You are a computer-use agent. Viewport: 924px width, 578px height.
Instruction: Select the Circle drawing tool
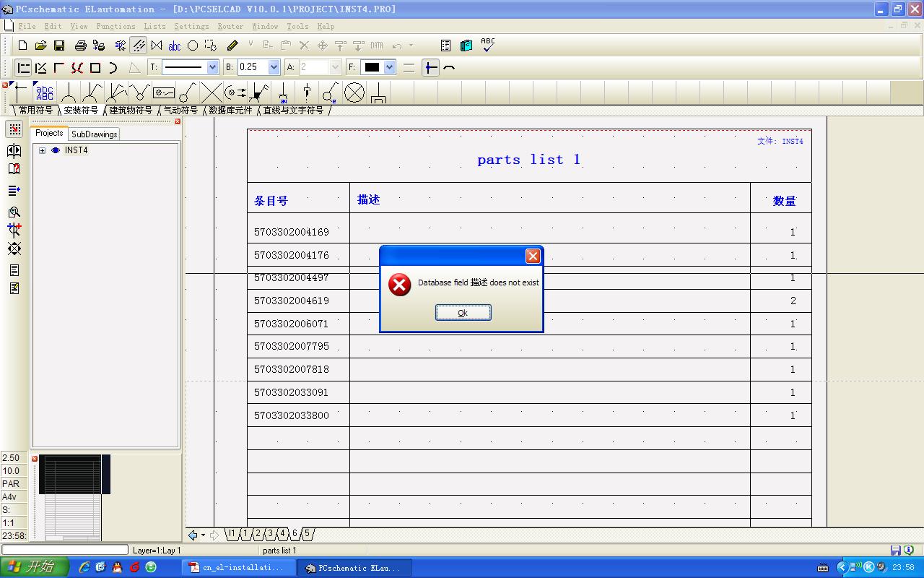point(193,46)
